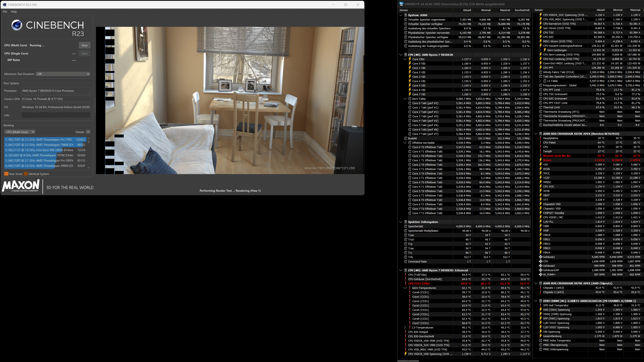The image size is (644, 362).
Task: Click the circle-slash icon for Thermische Drosselung (HTC)
Action: coord(540,112)
